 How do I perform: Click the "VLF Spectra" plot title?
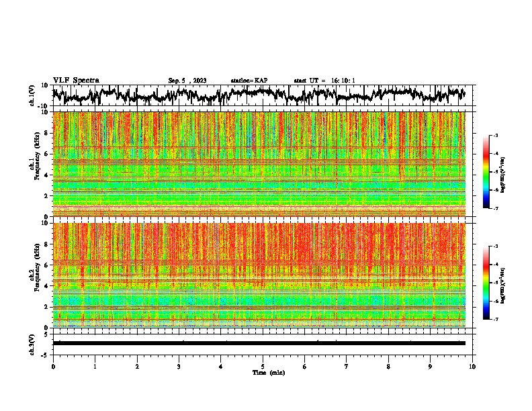76,81
